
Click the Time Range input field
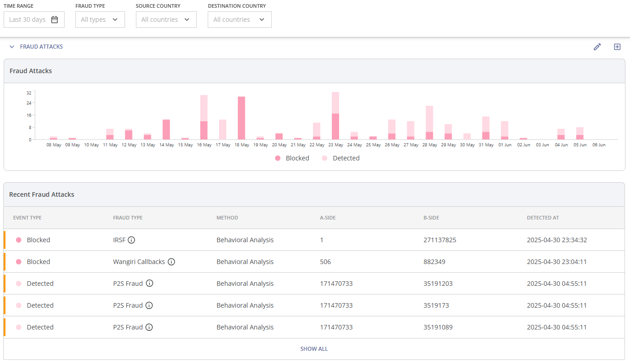[x=28, y=20]
